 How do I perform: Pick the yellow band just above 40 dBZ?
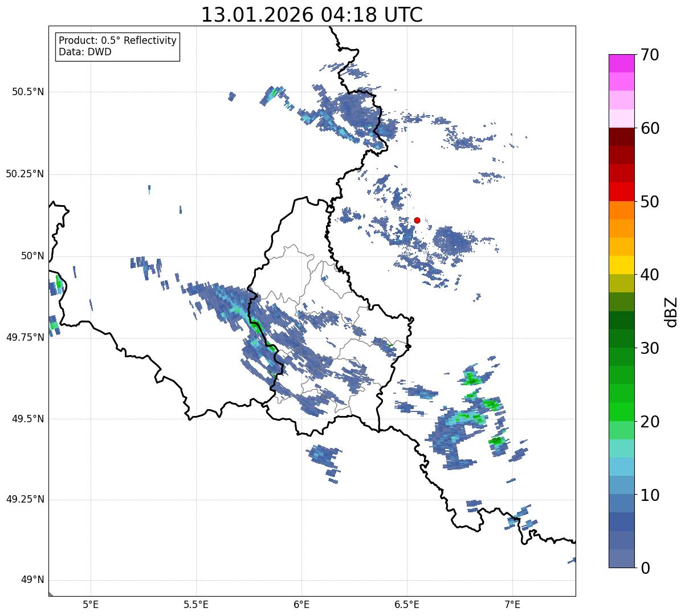coord(621,265)
